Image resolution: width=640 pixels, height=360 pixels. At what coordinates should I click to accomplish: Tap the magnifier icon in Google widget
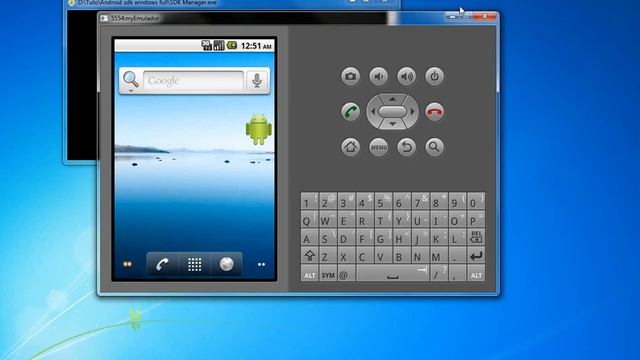point(131,80)
